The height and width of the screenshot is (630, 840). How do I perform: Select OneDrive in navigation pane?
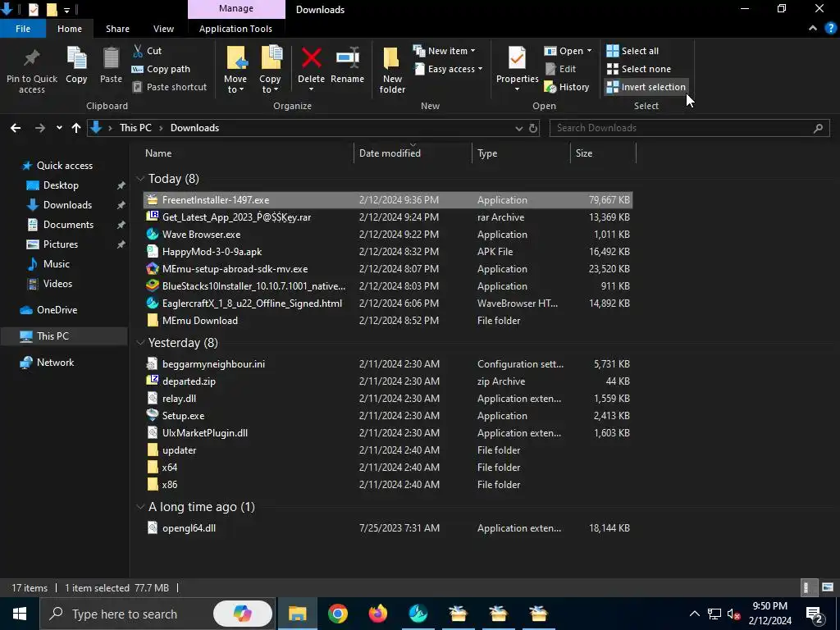(57, 309)
